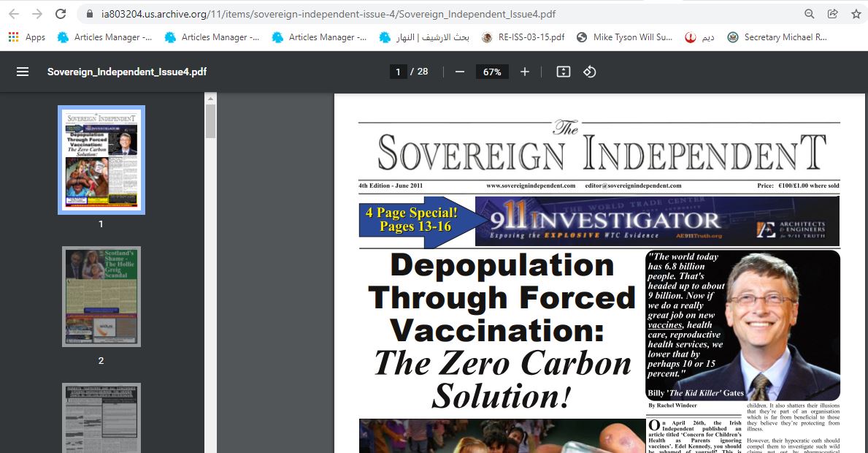
Task: Open the Apps bookmarks shortcut
Action: 26,37
